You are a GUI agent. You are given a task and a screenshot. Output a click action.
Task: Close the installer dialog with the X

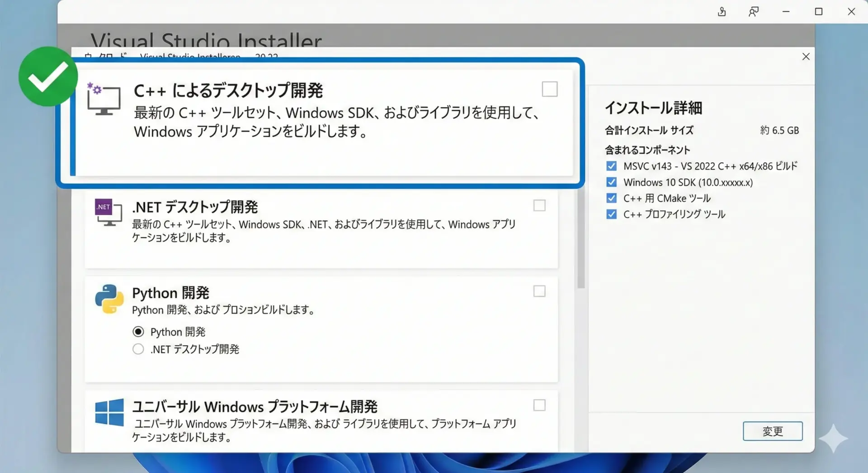[806, 56]
